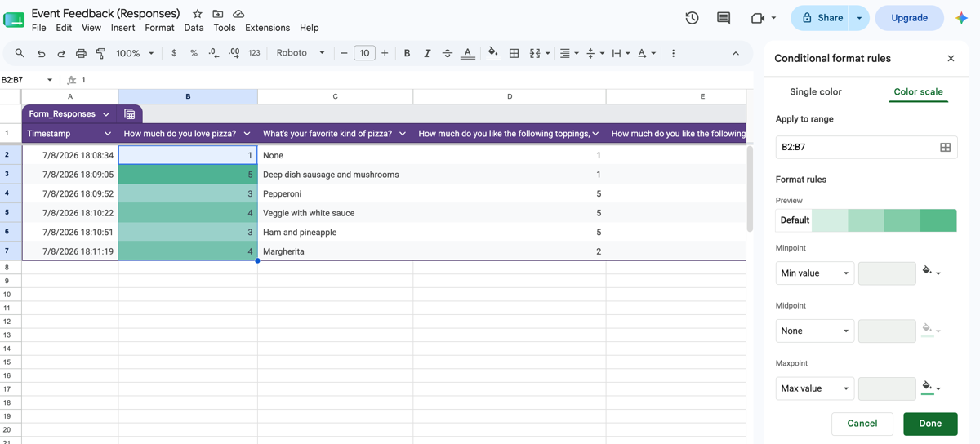The width and height of the screenshot is (980, 444).
Task: Check cloud document status icon
Action: 238,14
